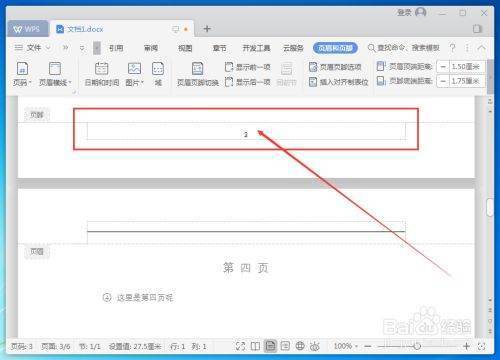Switch to the 开发工具 developer tools tab
500x360 pixels.
(256, 48)
